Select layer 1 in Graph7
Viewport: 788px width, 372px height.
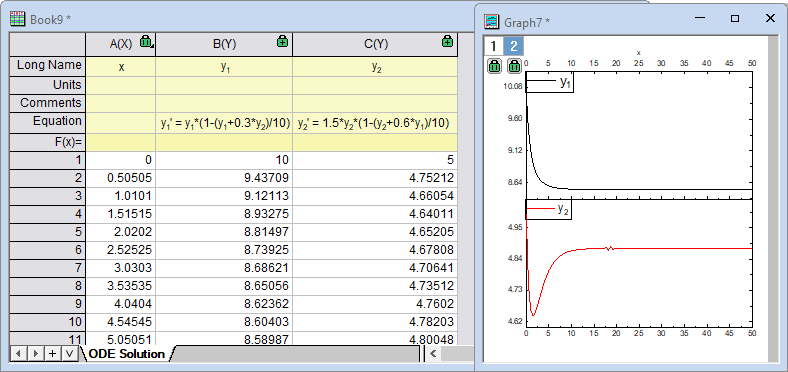[493, 47]
